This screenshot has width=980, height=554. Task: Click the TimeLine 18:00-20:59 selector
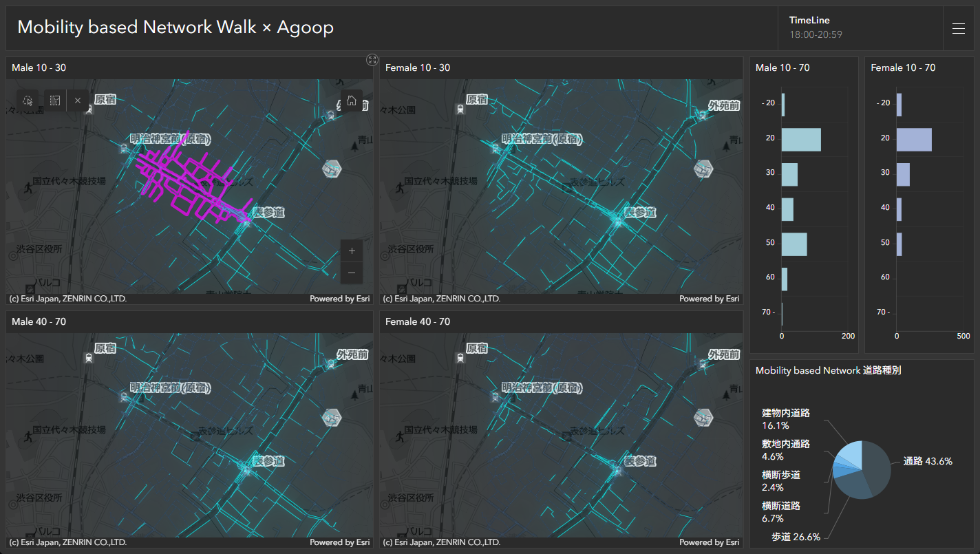coord(816,28)
